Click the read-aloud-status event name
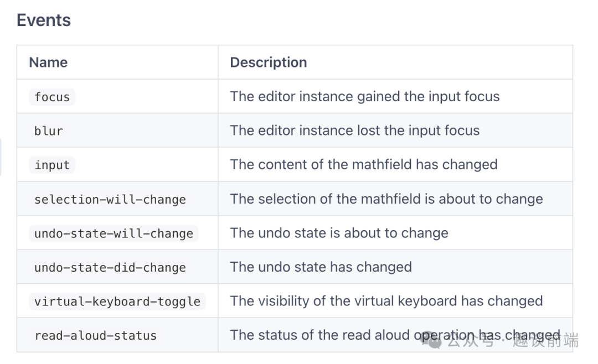 pyautogui.click(x=96, y=335)
